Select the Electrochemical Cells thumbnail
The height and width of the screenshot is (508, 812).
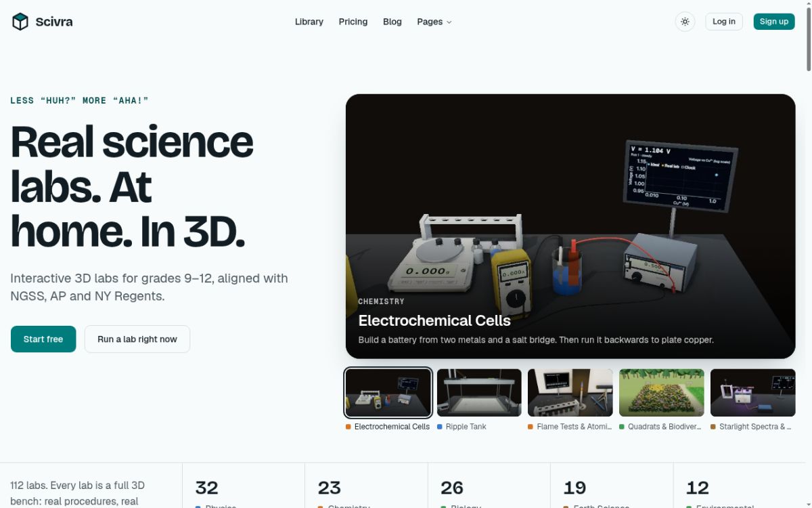(x=388, y=393)
